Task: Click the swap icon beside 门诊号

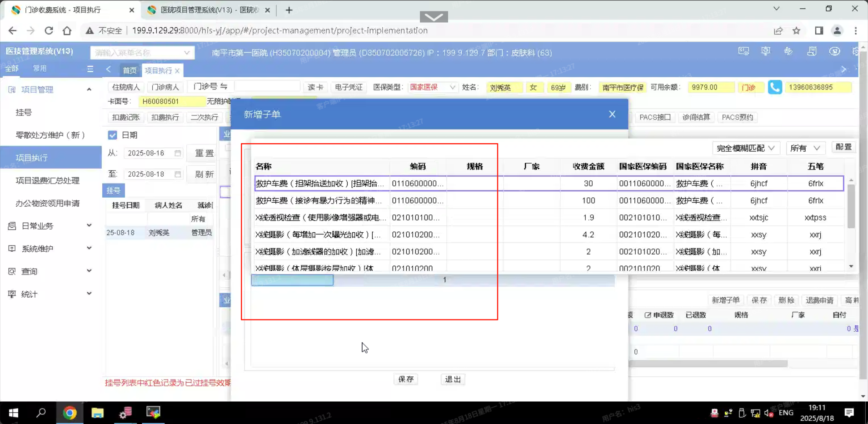Action: pos(224,86)
